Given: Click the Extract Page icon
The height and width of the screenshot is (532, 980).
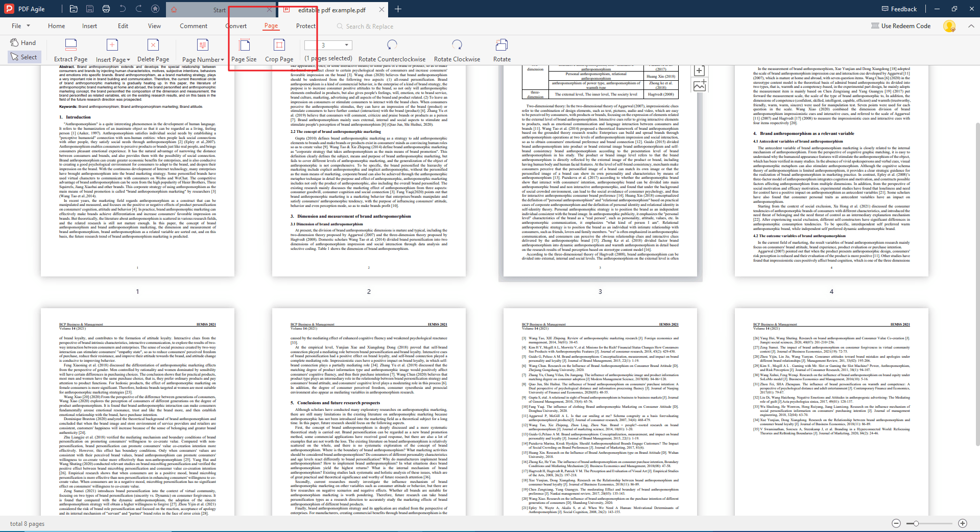Looking at the screenshot, I should [71, 45].
